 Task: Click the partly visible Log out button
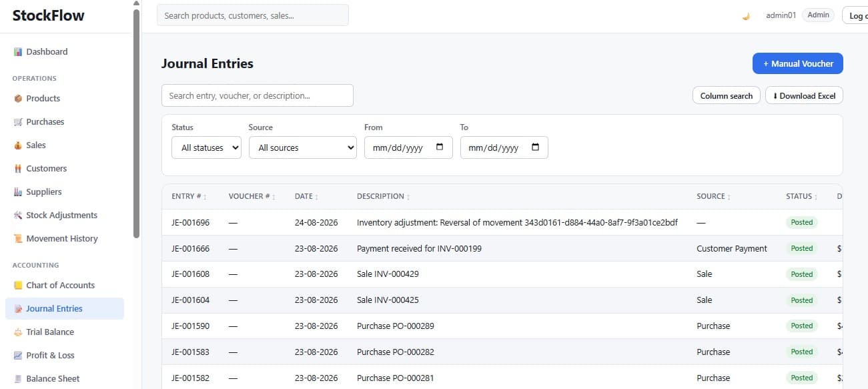(x=855, y=15)
